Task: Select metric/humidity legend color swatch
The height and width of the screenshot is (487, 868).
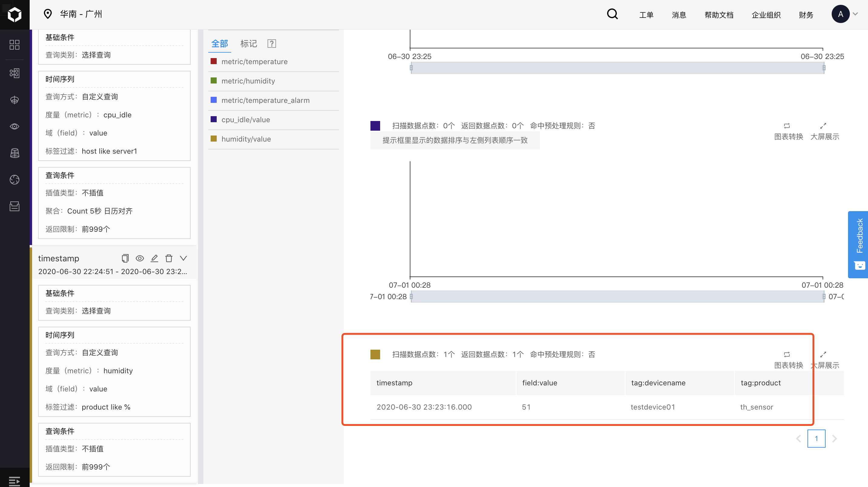Action: click(x=214, y=80)
